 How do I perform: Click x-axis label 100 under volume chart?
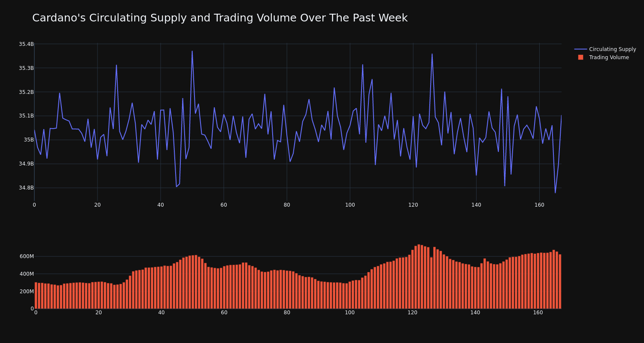[x=350, y=313]
